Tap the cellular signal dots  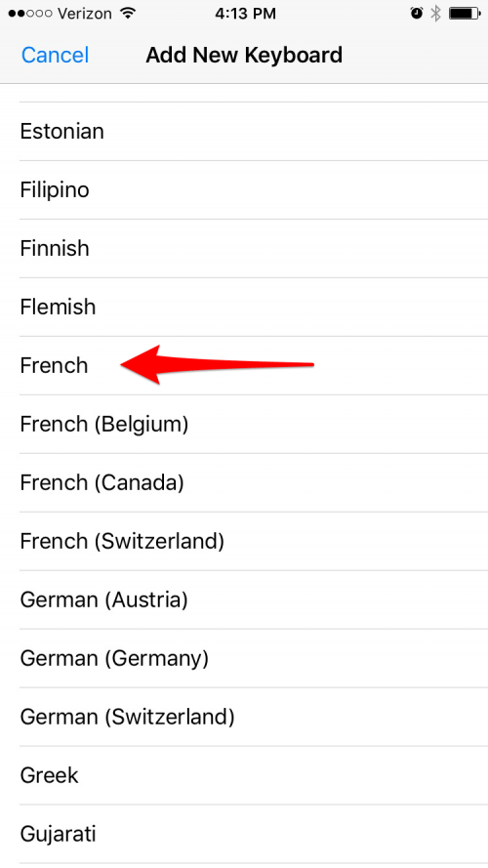click(27, 14)
